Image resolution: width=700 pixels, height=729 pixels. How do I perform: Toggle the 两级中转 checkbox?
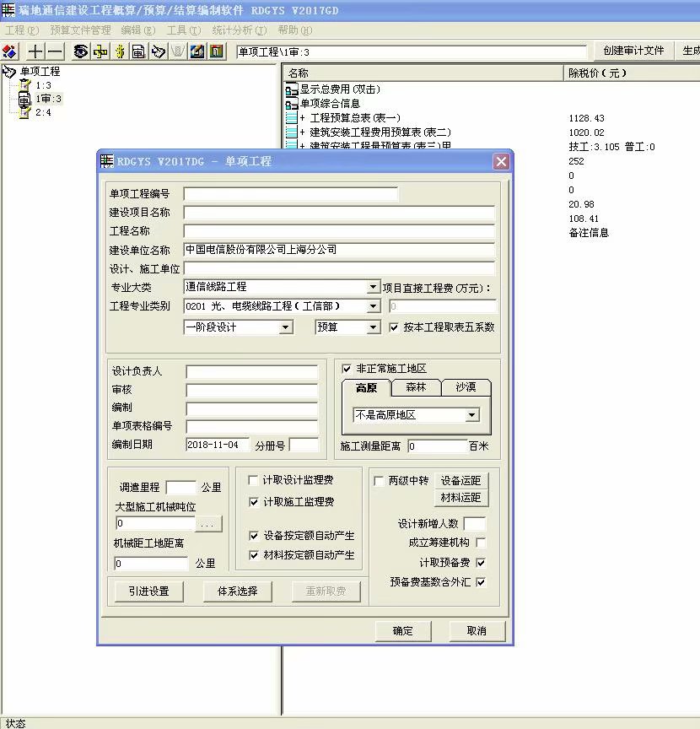point(379,480)
